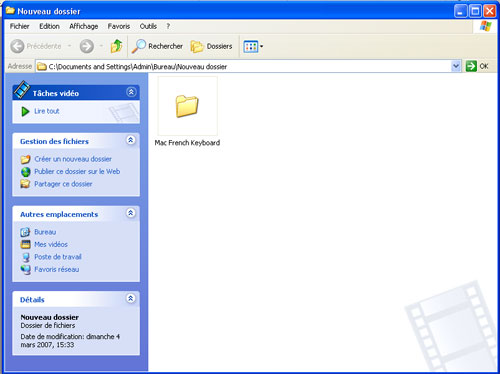Open the Bureau location link

[x=45, y=232]
